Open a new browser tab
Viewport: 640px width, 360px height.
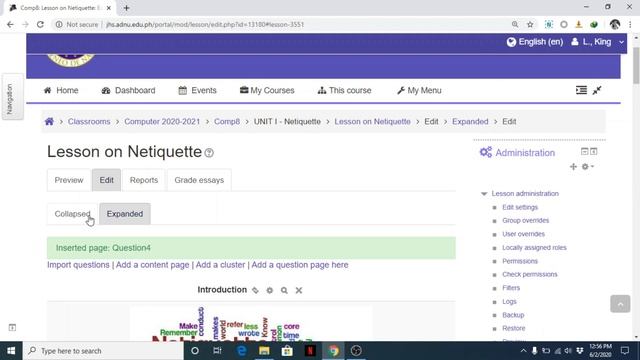click(126, 8)
